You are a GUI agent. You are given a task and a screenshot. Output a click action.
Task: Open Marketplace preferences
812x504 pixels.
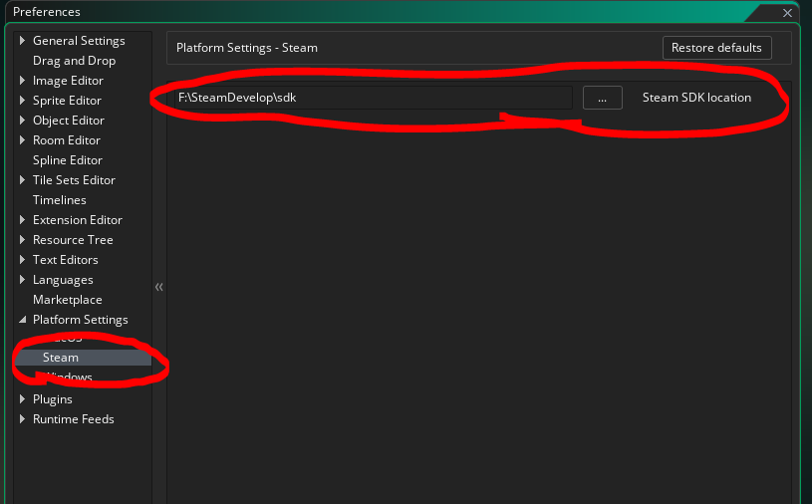pyautogui.click(x=68, y=300)
